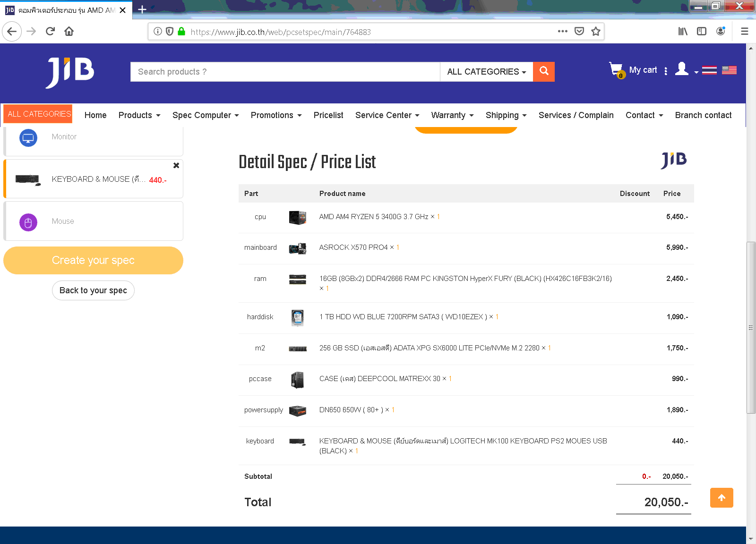The width and height of the screenshot is (756, 544).
Task: Close the JIB browser tab
Action: click(123, 10)
